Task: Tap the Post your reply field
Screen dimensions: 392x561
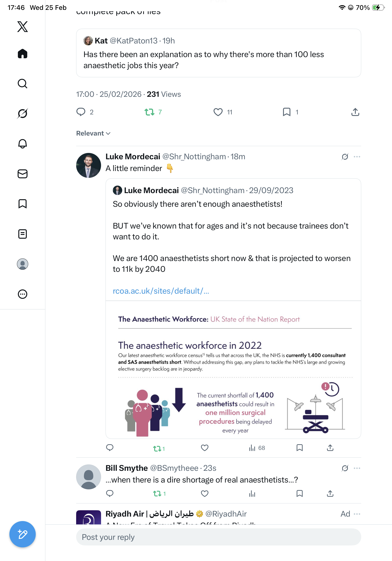Action: coord(219,537)
